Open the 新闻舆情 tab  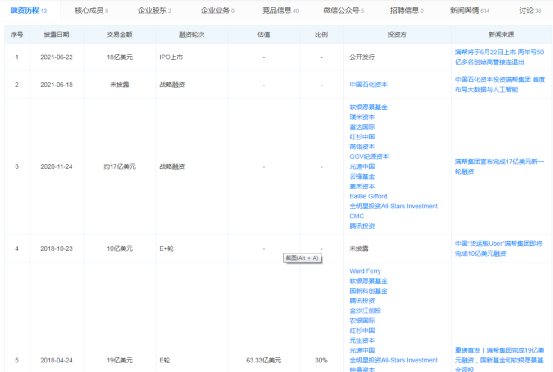pyautogui.click(x=470, y=11)
